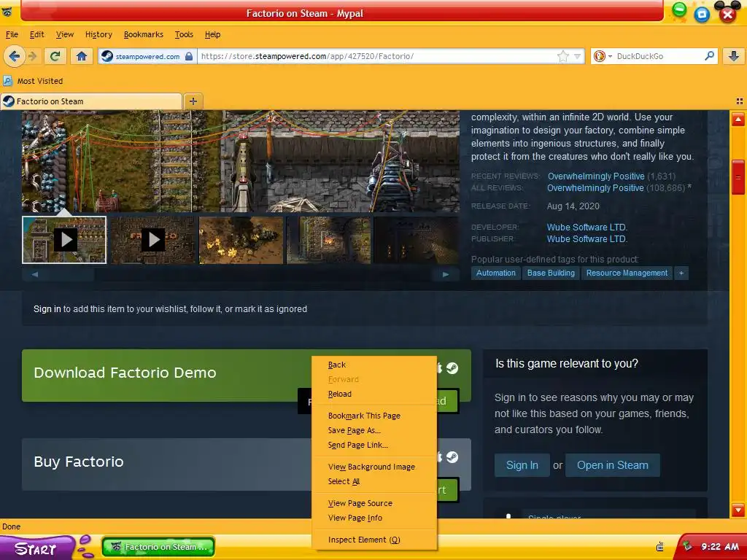Expand tags with the plus button
747x560 pixels.
pyautogui.click(x=681, y=273)
